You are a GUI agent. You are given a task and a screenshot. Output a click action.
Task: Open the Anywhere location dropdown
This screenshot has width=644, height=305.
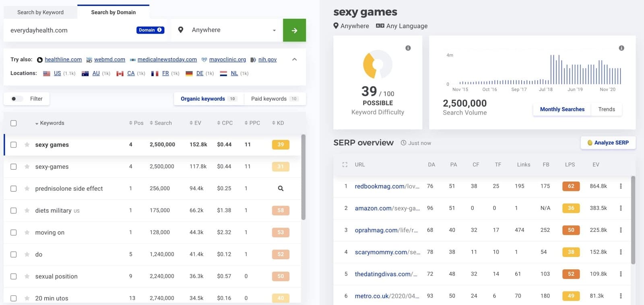click(228, 30)
